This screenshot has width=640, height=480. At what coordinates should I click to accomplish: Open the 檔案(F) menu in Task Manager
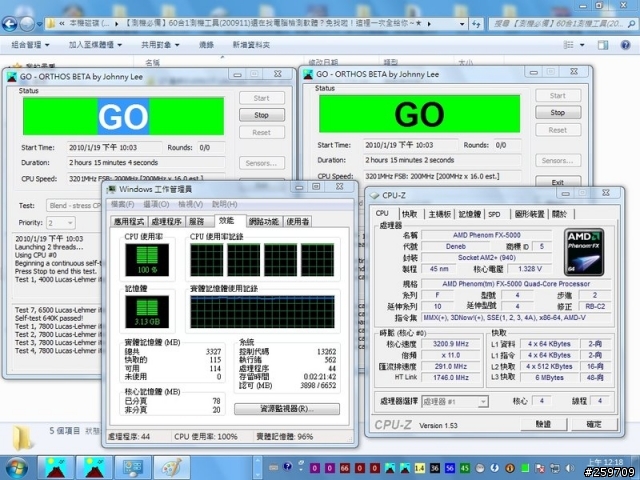pyautogui.click(x=122, y=204)
